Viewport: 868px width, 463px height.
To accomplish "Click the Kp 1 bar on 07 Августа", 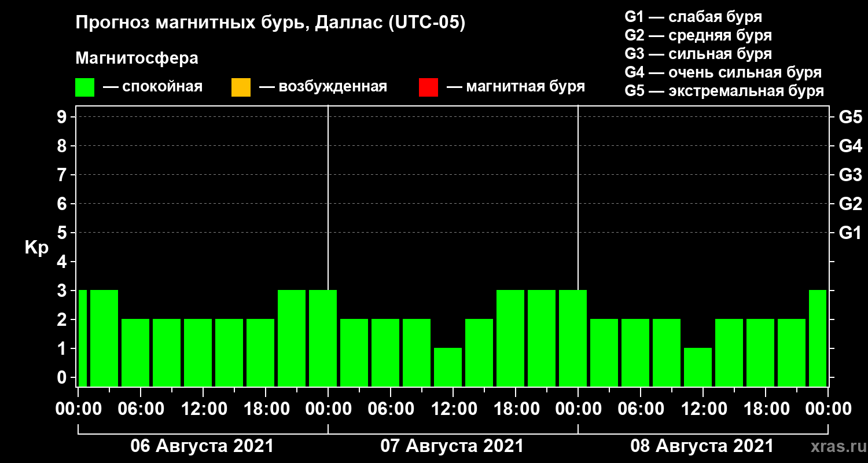I will pyautogui.click(x=448, y=367).
